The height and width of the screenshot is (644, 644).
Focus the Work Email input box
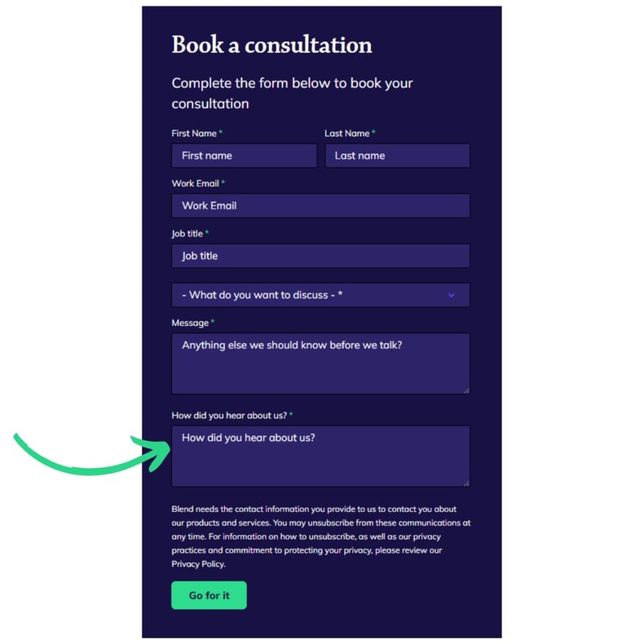click(x=320, y=205)
